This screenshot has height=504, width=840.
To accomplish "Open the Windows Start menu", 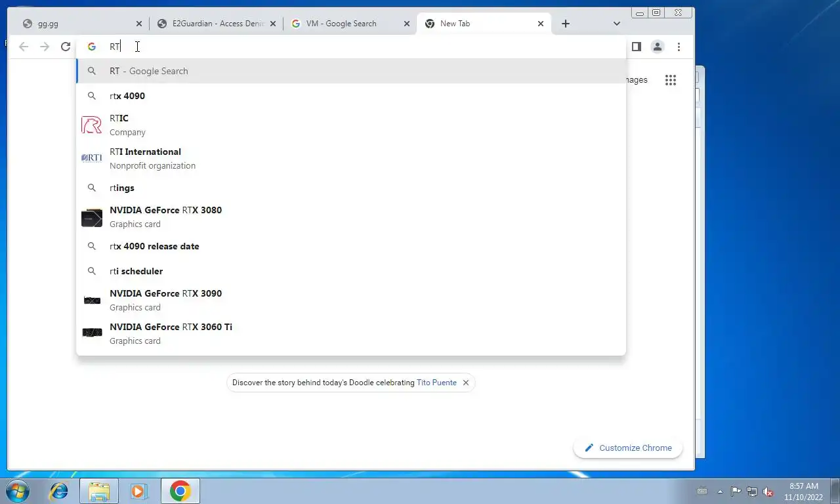I will tap(18, 491).
